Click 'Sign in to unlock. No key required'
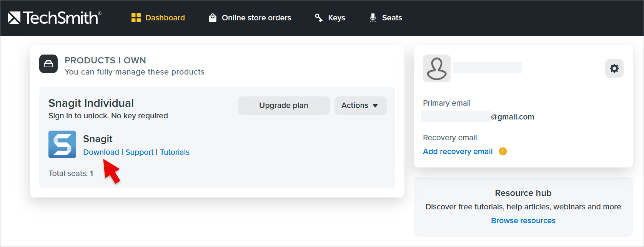This screenshot has width=644, height=247. click(108, 116)
